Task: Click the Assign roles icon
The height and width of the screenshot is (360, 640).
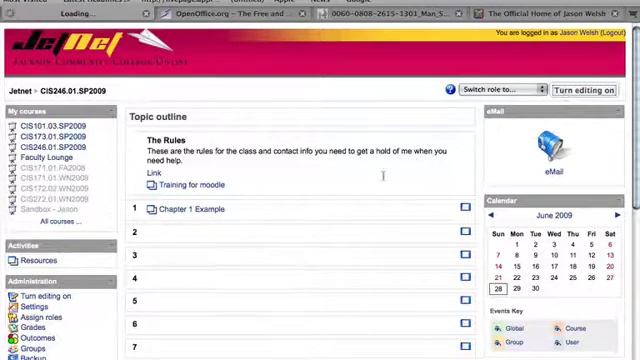Action: point(13,317)
